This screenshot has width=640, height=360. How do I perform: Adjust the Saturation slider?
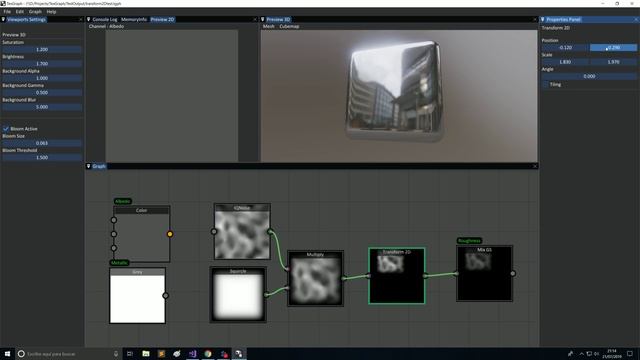pos(42,49)
